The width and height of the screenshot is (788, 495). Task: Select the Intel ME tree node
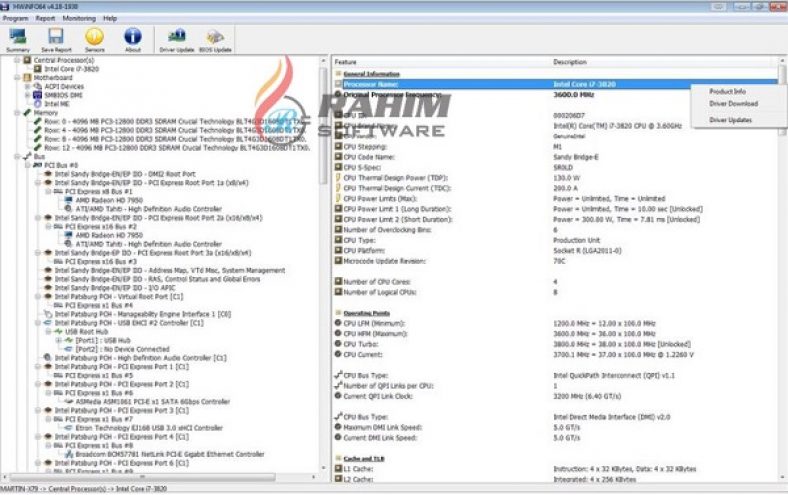click(x=55, y=103)
